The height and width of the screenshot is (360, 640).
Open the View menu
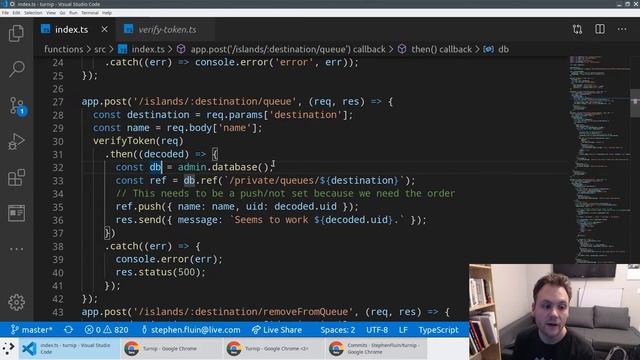(x=51, y=13)
